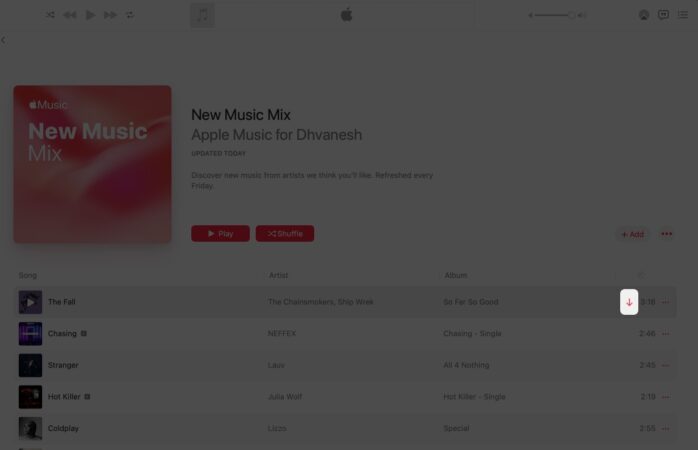Click the Coldplay song artwork
The width and height of the screenshot is (698, 450).
coord(30,429)
